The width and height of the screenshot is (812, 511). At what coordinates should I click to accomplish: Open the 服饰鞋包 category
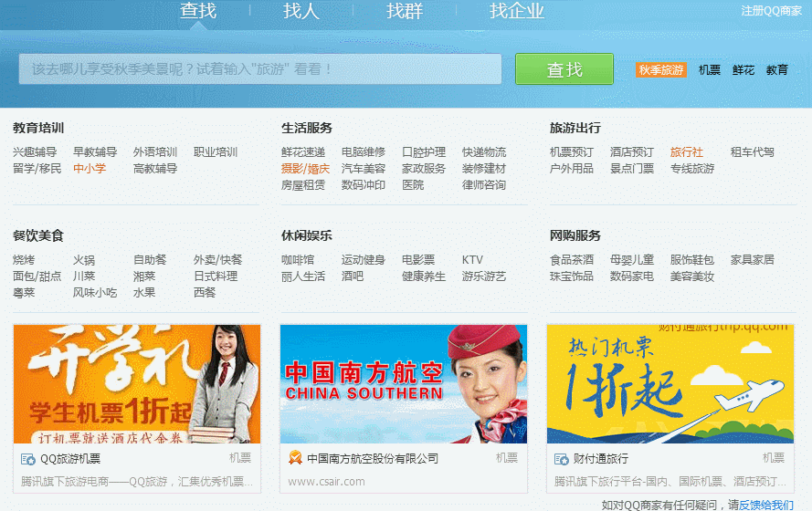point(692,260)
